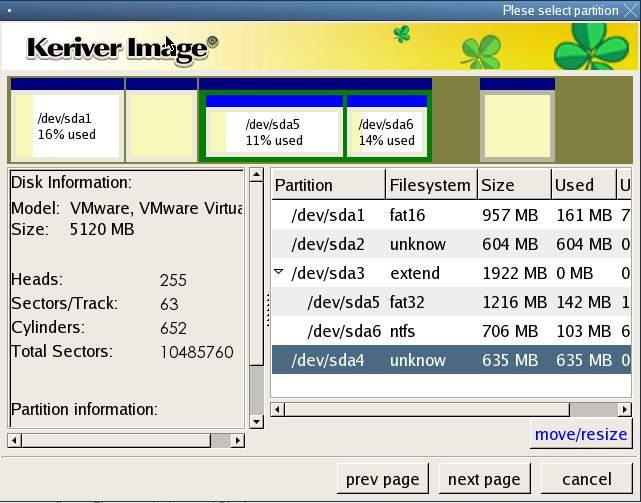The width and height of the screenshot is (641, 503).
Task: Click the Size value 5120 MB
Action: pyautogui.click(x=102, y=229)
